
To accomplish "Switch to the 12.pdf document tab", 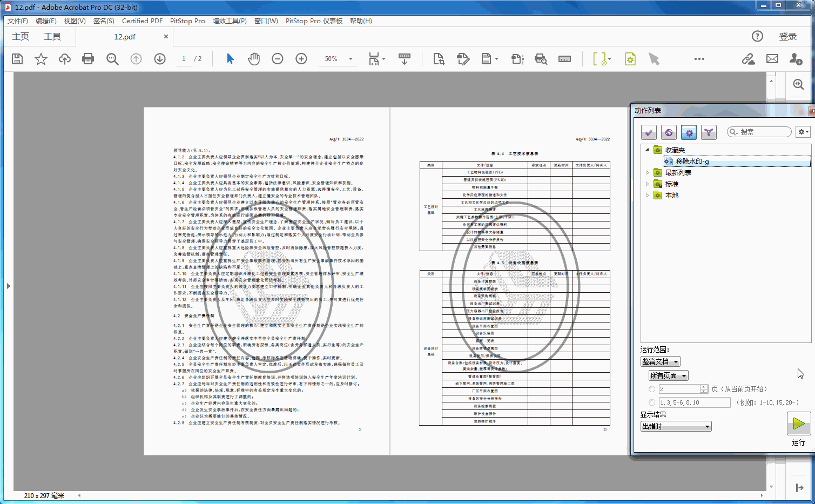I will [124, 37].
